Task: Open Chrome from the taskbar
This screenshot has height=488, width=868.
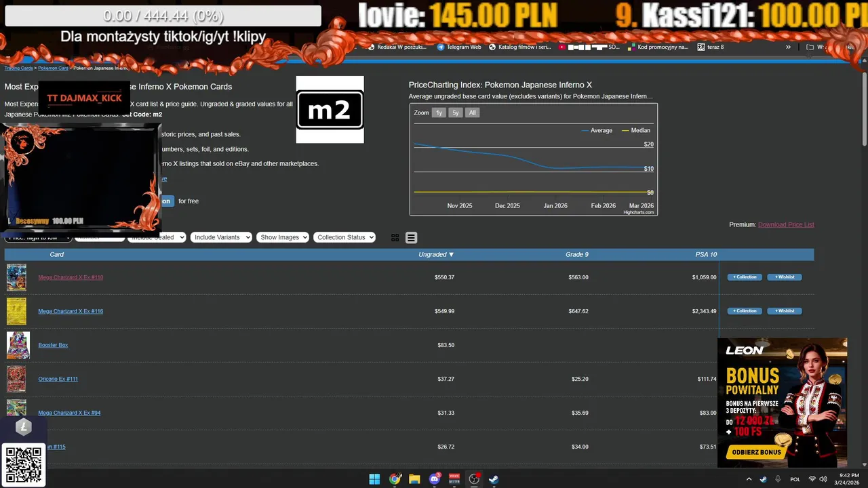Action: (395, 479)
